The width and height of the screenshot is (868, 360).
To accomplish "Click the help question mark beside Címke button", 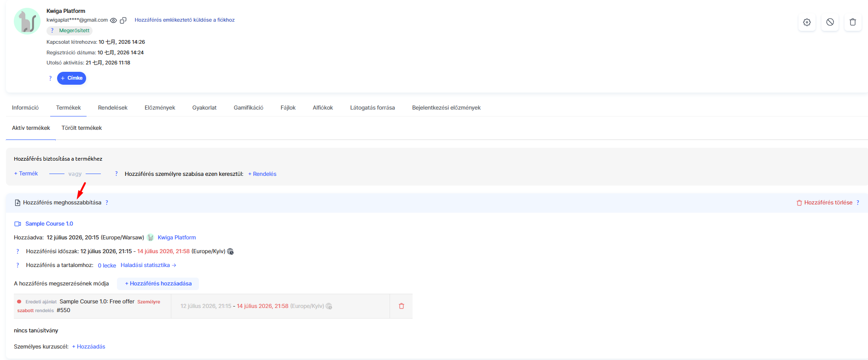I will (x=50, y=78).
